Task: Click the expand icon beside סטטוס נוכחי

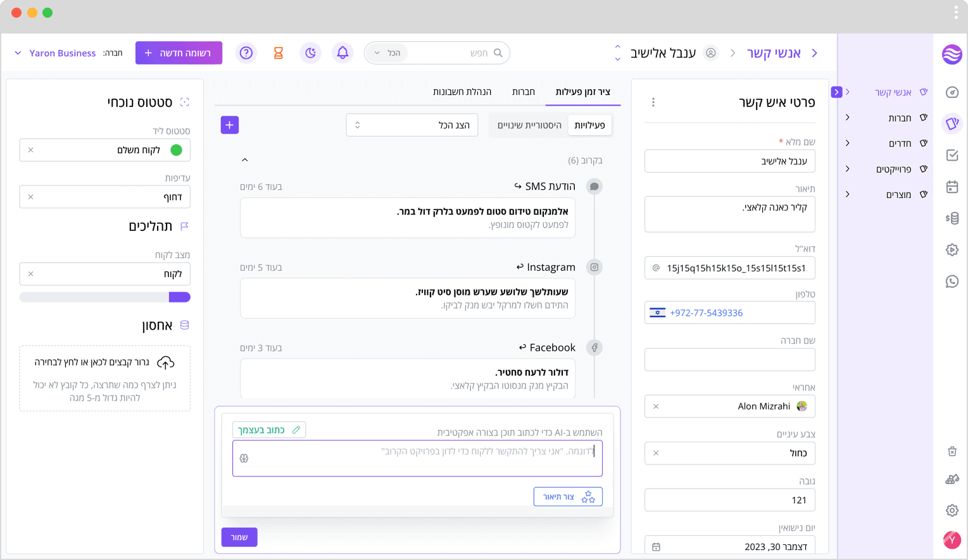Action: 185,102
